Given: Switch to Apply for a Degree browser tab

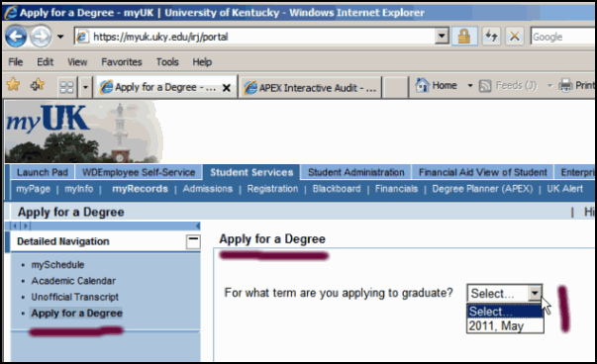Looking at the screenshot, I should point(158,87).
